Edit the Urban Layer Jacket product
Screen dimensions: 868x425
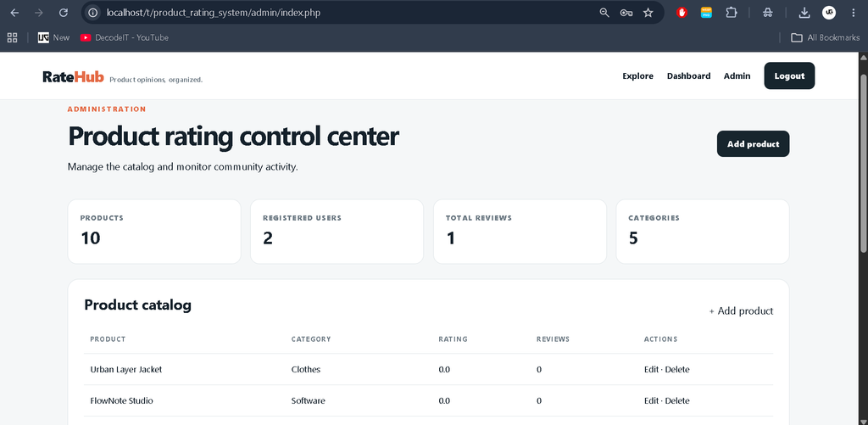pyautogui.click(x=651, y=370)
